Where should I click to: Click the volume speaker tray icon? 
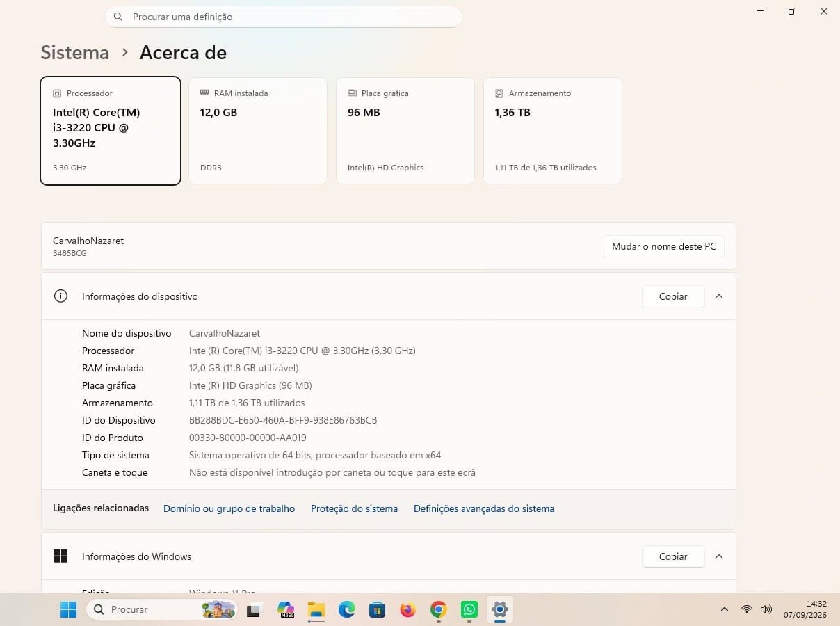[766, 609]
